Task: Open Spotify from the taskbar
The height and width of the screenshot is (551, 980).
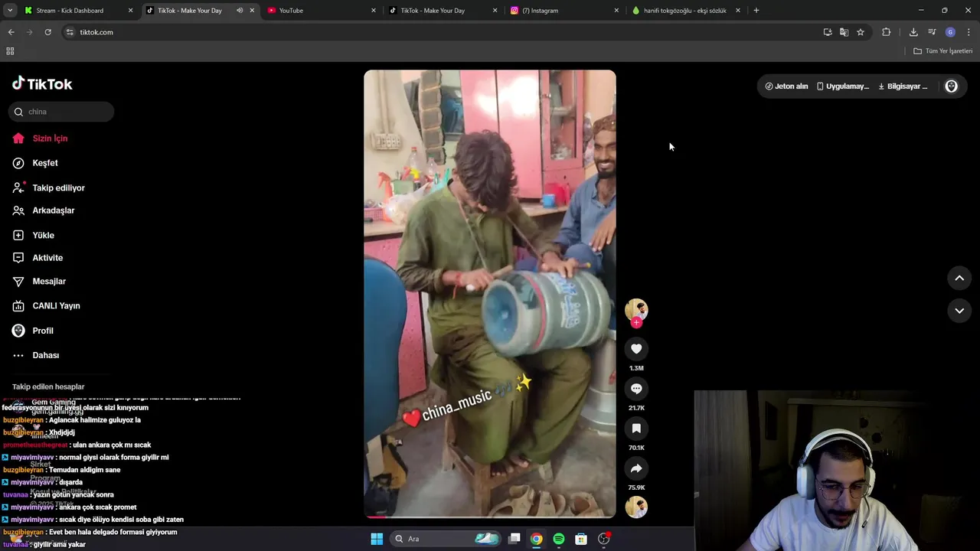Action: (559, 539)
